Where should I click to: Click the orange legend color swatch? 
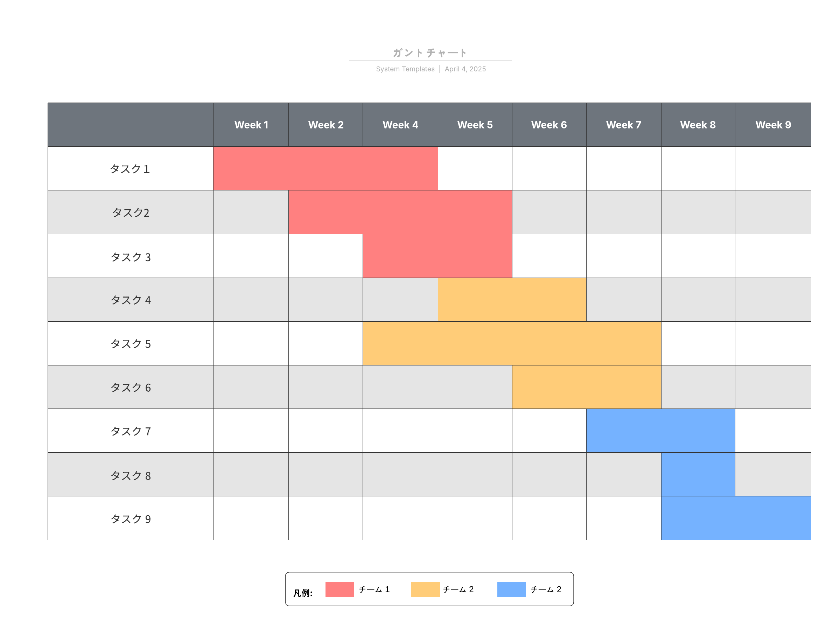coord(425,589)
